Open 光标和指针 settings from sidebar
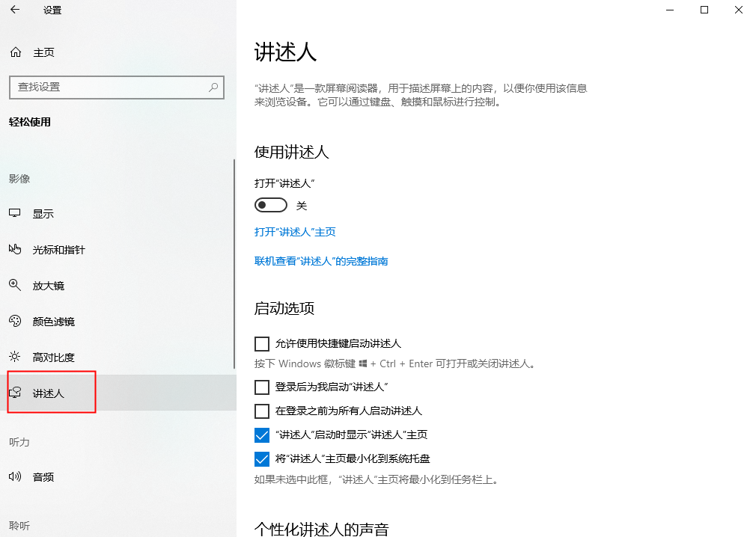 pos(16,249)
